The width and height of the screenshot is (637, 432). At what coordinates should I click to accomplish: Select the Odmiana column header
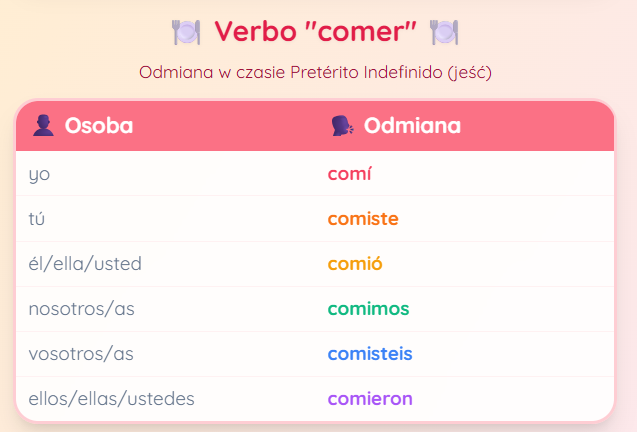coord(412,126)
